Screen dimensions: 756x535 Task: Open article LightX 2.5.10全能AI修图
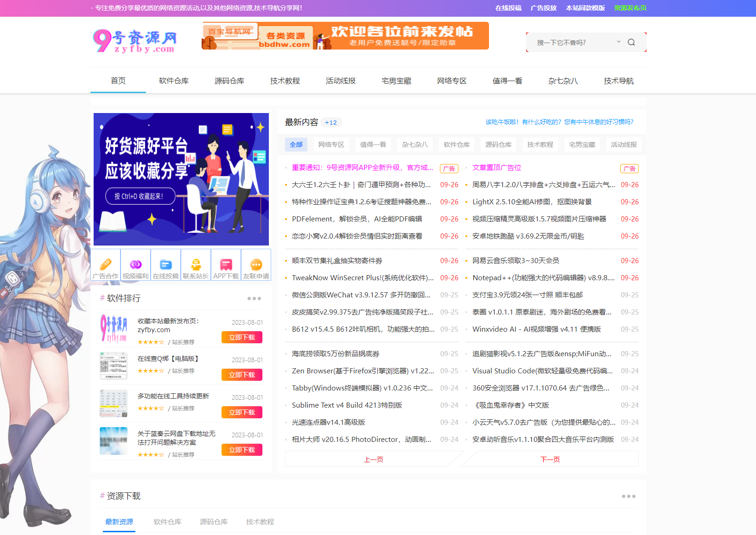click(532, 202)
